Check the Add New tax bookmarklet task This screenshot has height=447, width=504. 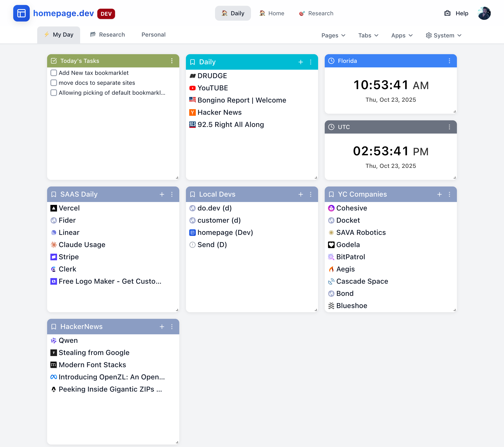(54, 73)
